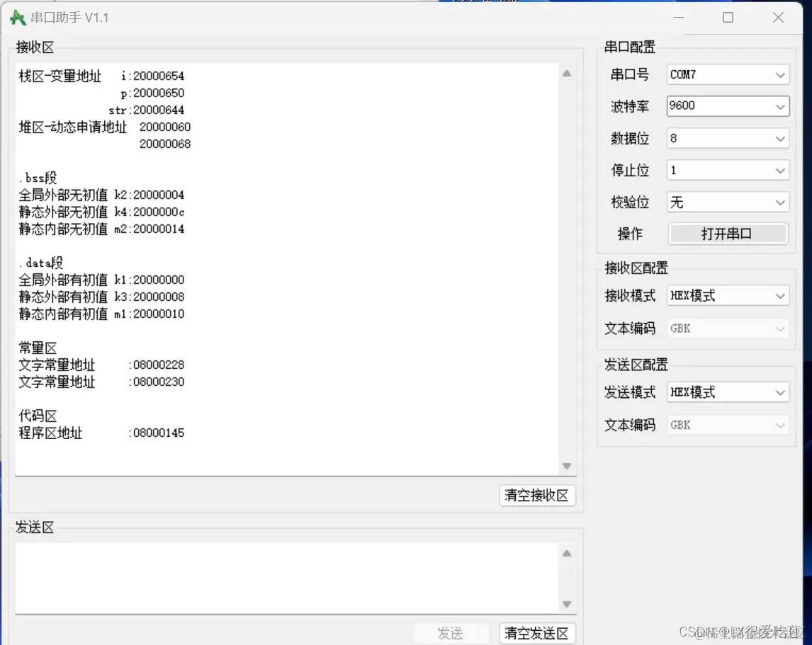Screen dimensions: 812x645
Task: Click the 代码区 heading line
Action: click(x=38, y=416)
